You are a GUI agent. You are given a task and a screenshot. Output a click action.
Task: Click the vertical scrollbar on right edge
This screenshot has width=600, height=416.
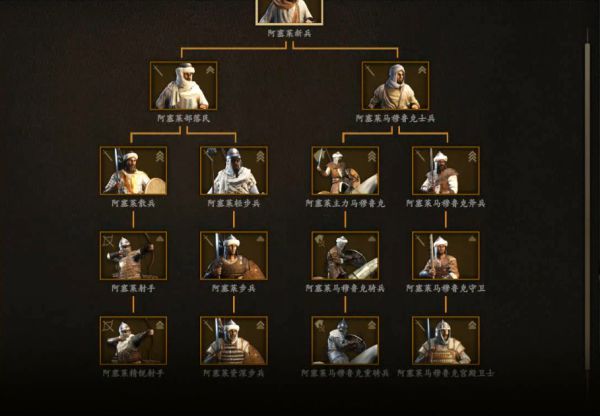[587, 207]
